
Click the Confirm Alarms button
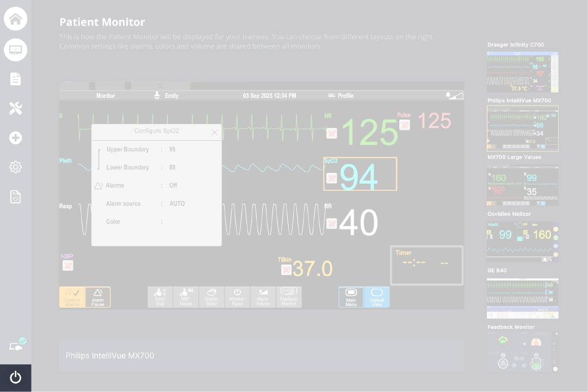point(72,297)
